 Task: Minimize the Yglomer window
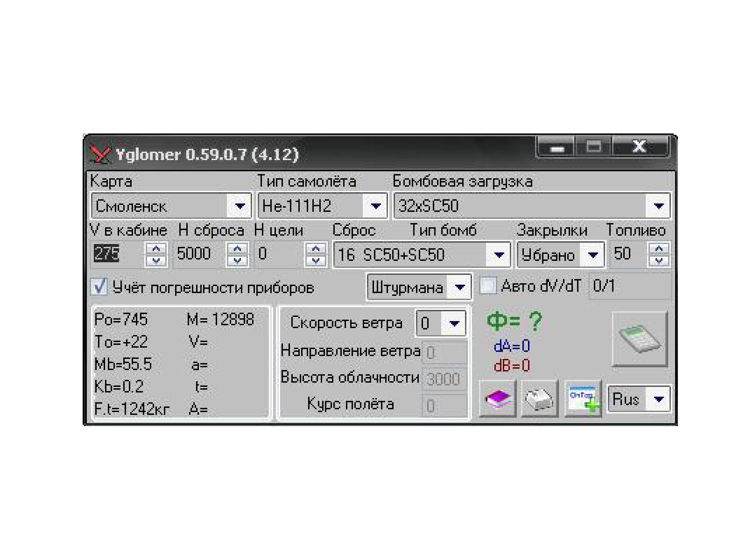click(x=557, y=147)
